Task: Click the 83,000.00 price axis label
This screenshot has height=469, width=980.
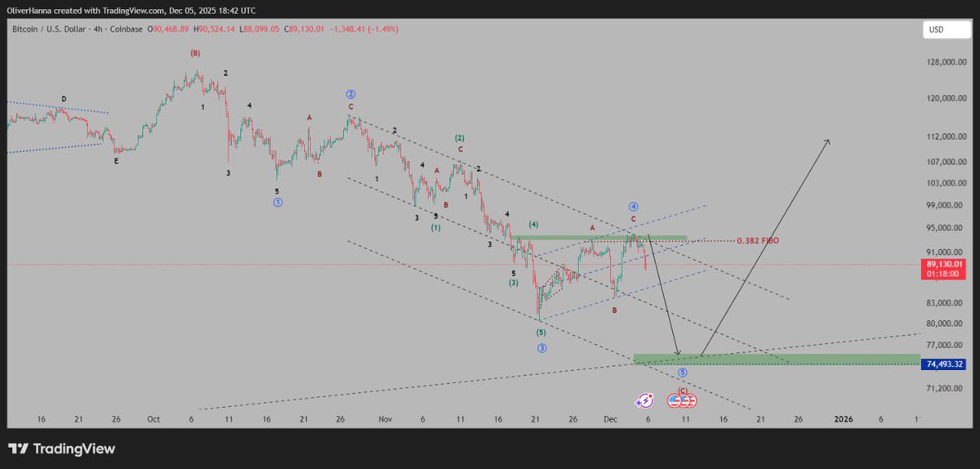Action: coord(945,302)
